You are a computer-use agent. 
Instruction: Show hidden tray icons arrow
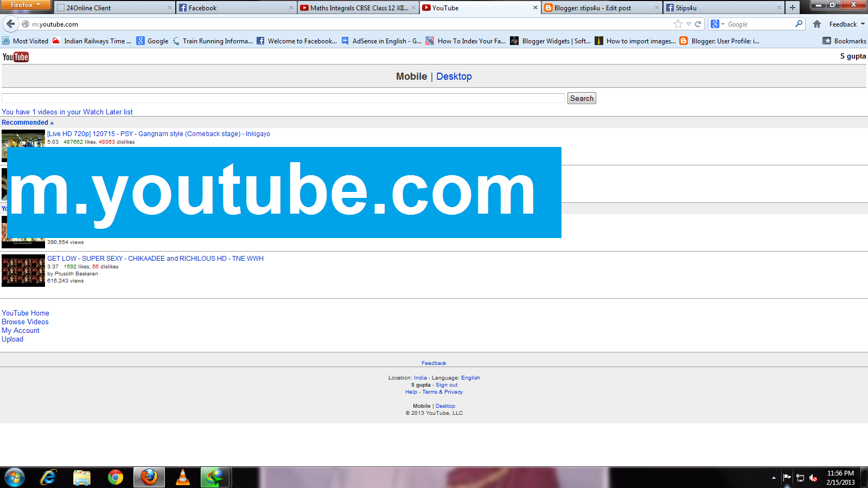pos(774,478)
